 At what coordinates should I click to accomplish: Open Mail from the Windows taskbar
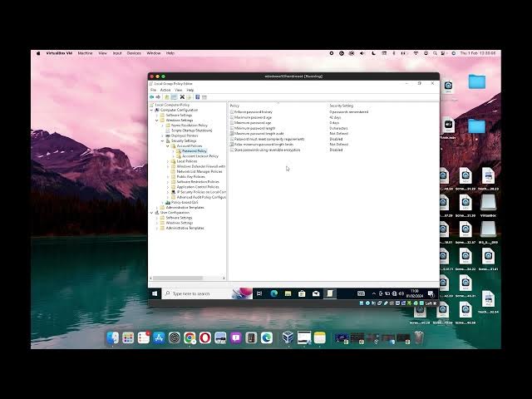(x=316, y=293)
